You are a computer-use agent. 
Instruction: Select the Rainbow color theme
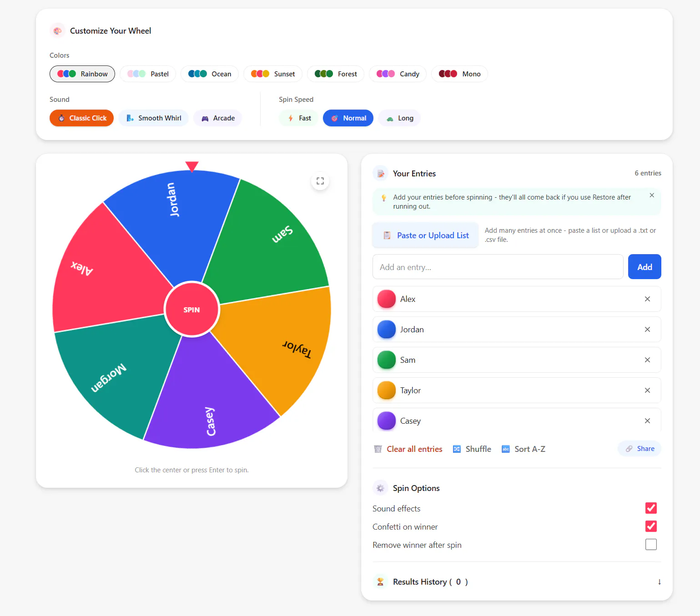pyautogui.click(x=82, y=74)
